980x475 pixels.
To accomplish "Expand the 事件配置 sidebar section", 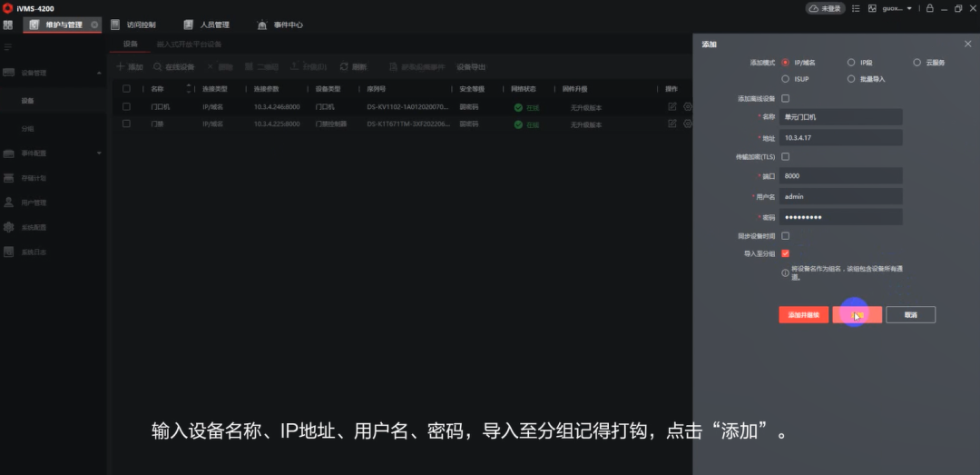I will coord(99,153).
